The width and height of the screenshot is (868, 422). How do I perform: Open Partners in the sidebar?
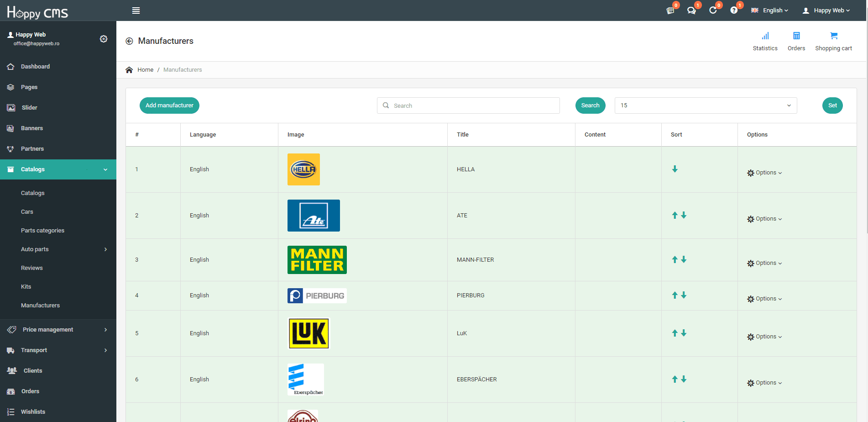[x=58, y=149]
